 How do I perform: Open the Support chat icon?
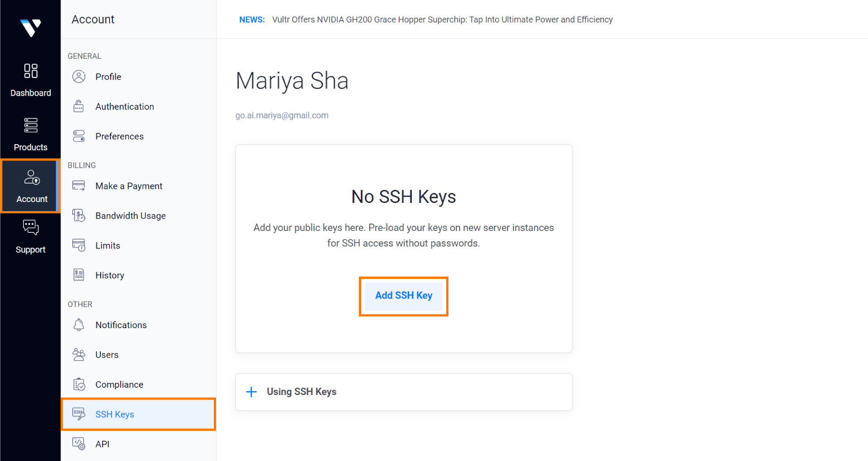[31, 227]
